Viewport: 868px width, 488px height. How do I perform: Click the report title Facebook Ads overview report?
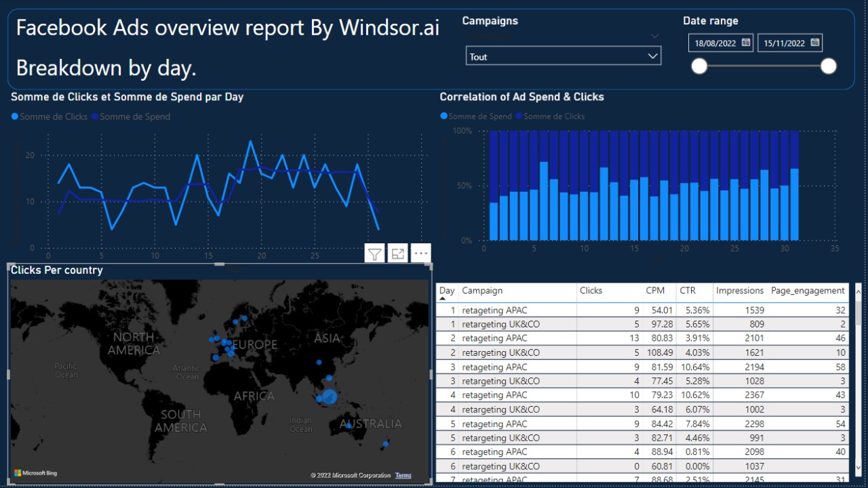[228, 28]
